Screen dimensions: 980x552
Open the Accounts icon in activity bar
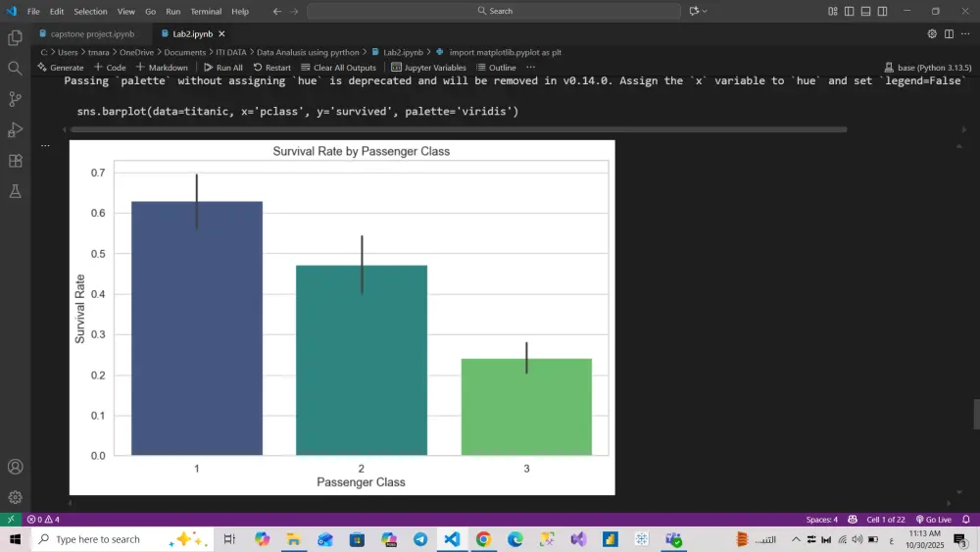pyautogui.click(x=15, y=467)
